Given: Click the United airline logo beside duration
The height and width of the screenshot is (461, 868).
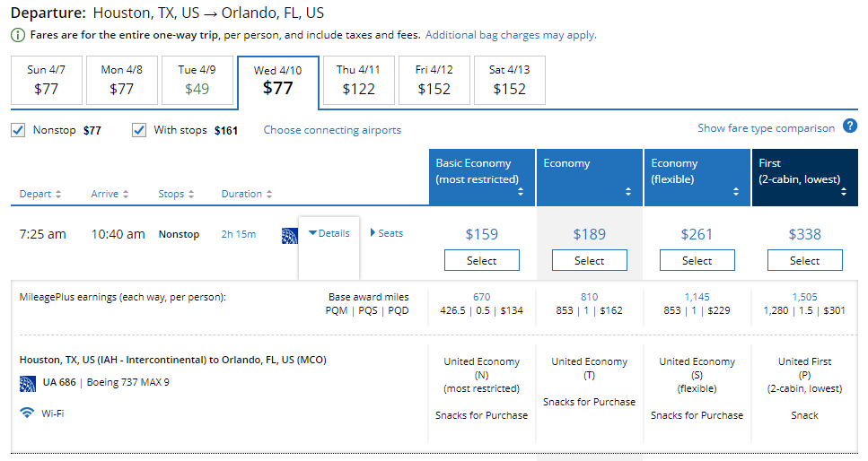Looking at the screenshot, I should [289, 235].
